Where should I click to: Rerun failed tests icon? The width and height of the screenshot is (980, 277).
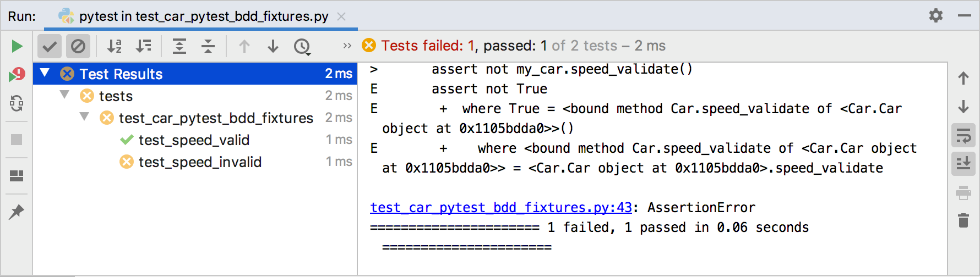tap(17, 75)
